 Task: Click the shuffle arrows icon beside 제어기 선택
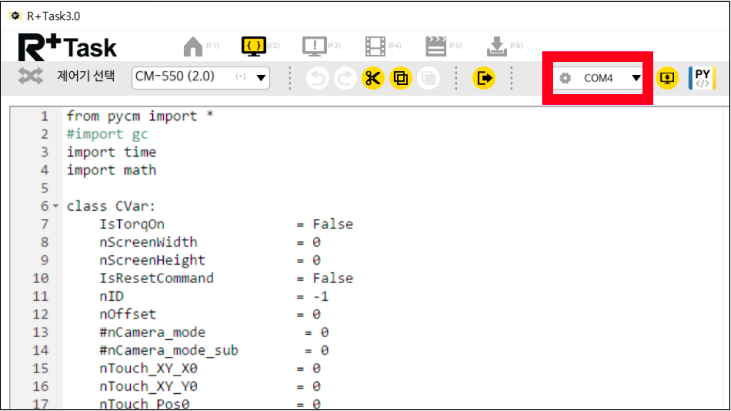tap(31, 77)
